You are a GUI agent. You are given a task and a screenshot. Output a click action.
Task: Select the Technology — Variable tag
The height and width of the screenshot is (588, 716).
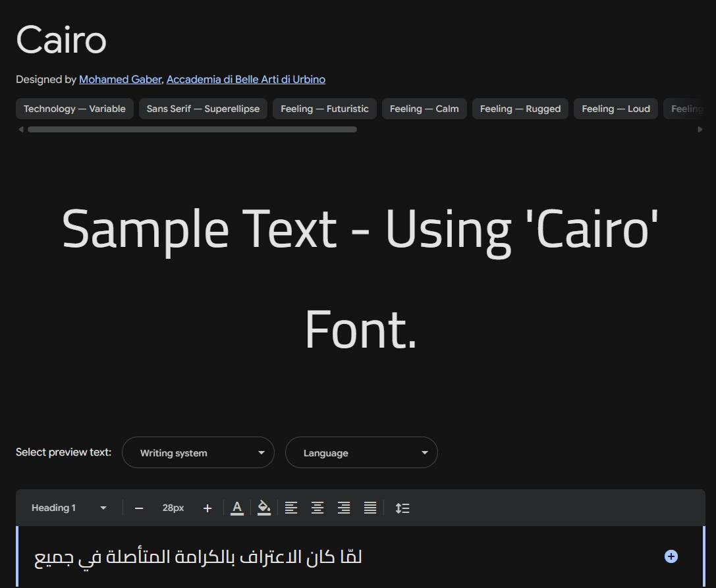point(74,109)
